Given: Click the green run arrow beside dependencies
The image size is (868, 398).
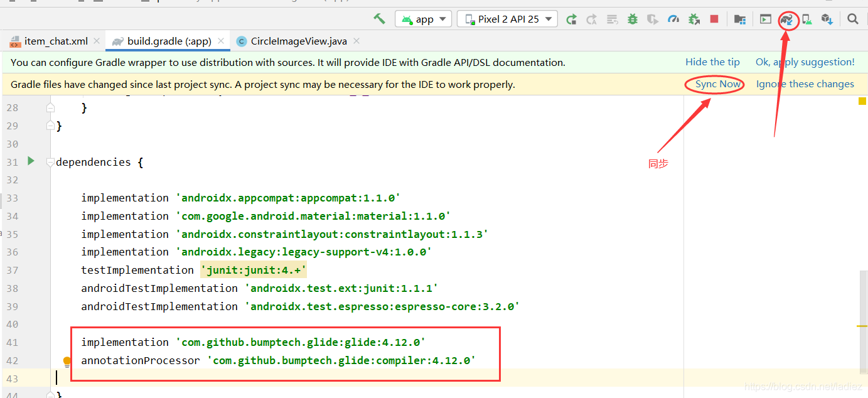Looking at the screenshot, I should [x=31, y=161].
